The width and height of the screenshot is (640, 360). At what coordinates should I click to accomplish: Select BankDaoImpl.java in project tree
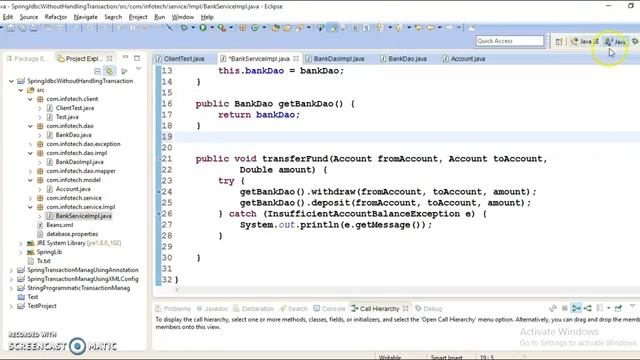pyautogui.click(x=79, y=162)
